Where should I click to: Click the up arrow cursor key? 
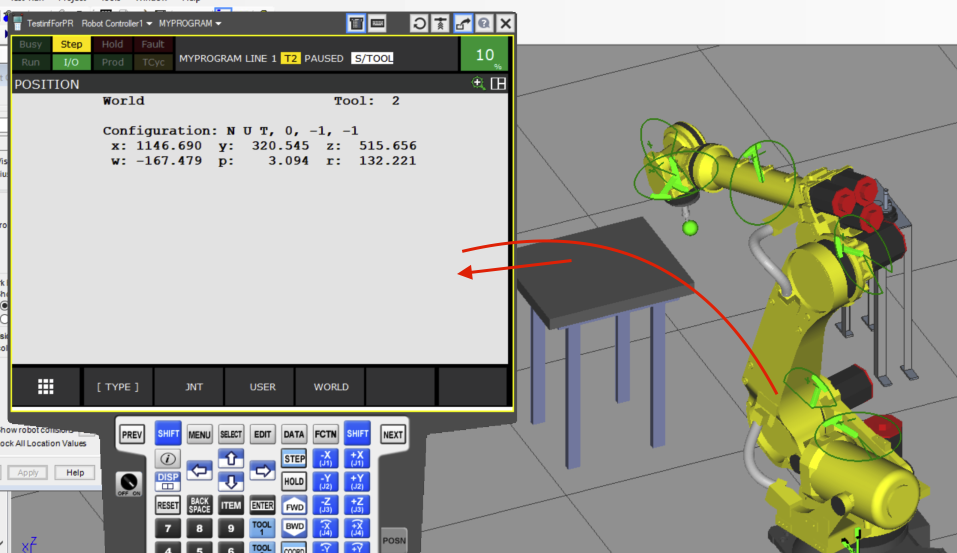[x=231, y=458]
